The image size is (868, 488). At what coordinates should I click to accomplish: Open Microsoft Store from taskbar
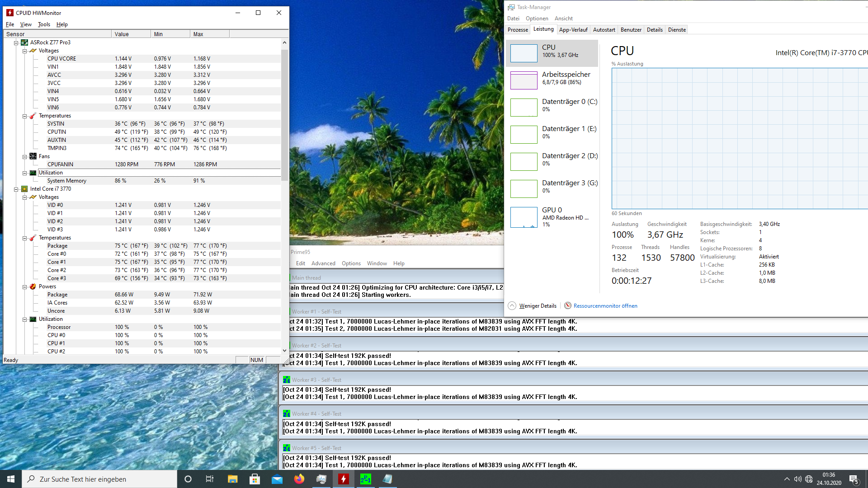(255, 479)
